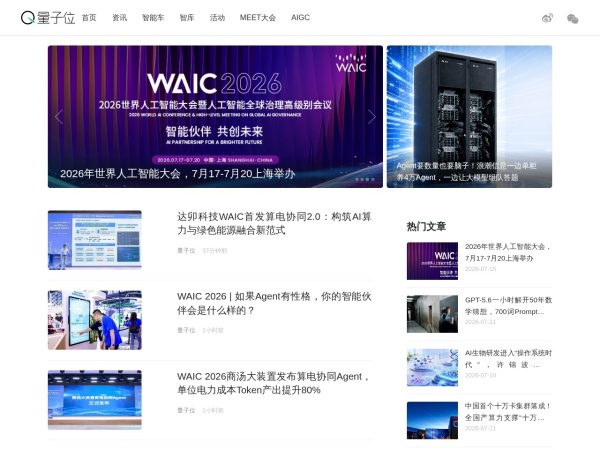Open the WAIC 2026 main banner

(215, 116)
